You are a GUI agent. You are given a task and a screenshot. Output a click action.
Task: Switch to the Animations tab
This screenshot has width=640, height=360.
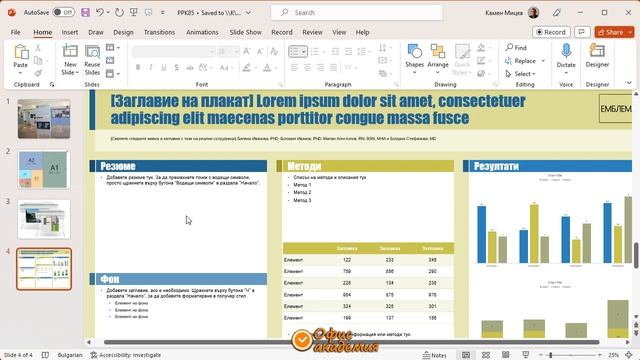(x=202, y=32)
